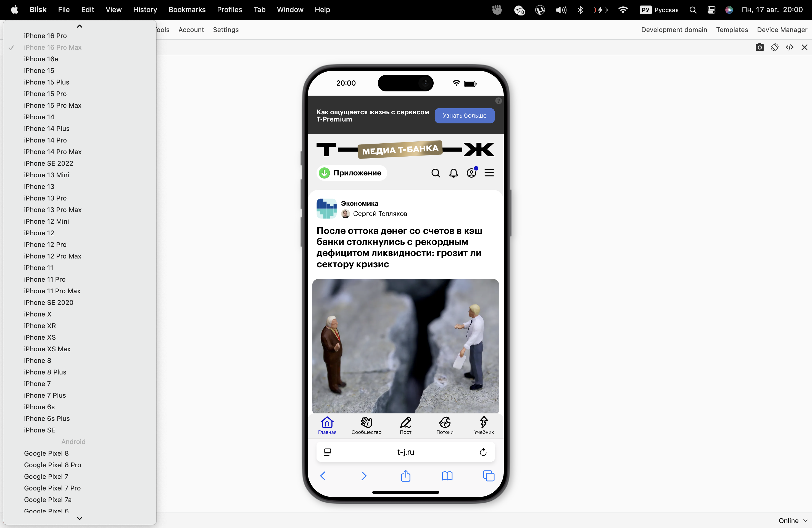Select iPhone 16 Pro from device list
The width and height of the screenshot is (812, 528).
80,36
